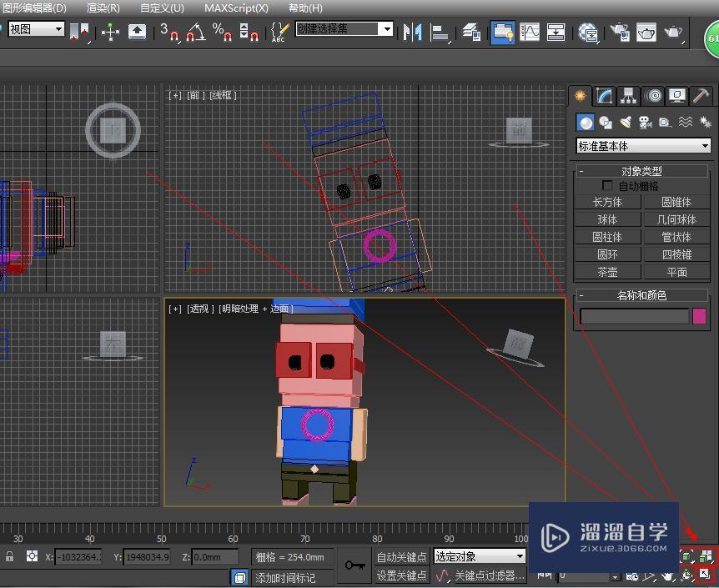The height and width of the screenshot is (588, 719).
Task: Open the MAXScript(X) menu
Action: [x=238, y=8]
